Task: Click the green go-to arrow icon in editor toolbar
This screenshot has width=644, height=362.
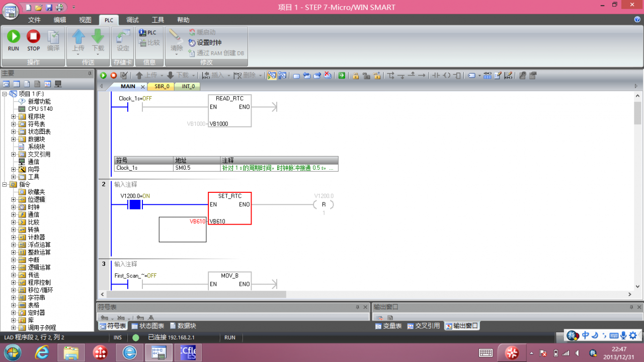Action: tap(342, 76)
